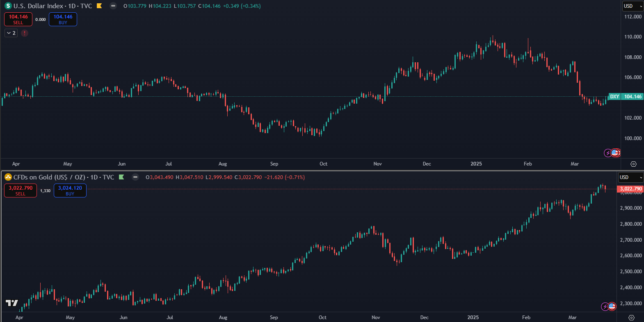Open the USD currency dropdown on the Dollar Index chart

pos(633,6)
